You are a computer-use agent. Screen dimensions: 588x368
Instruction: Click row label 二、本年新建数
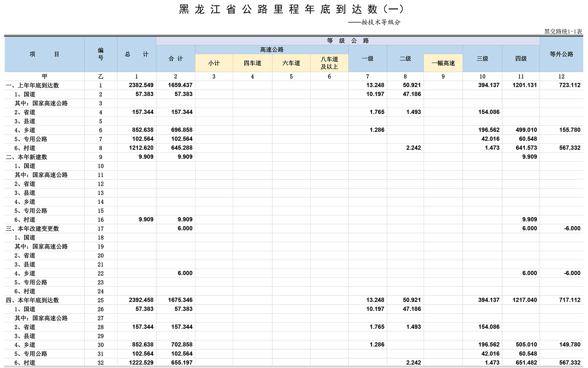[26, 157]
